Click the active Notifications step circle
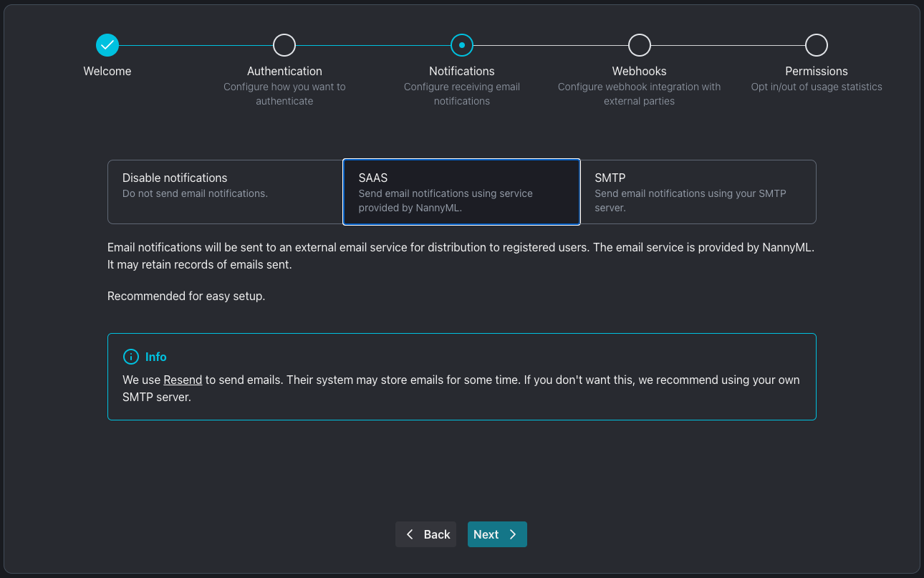The height and width of the screenshot is (578, 924). [462, 45]
